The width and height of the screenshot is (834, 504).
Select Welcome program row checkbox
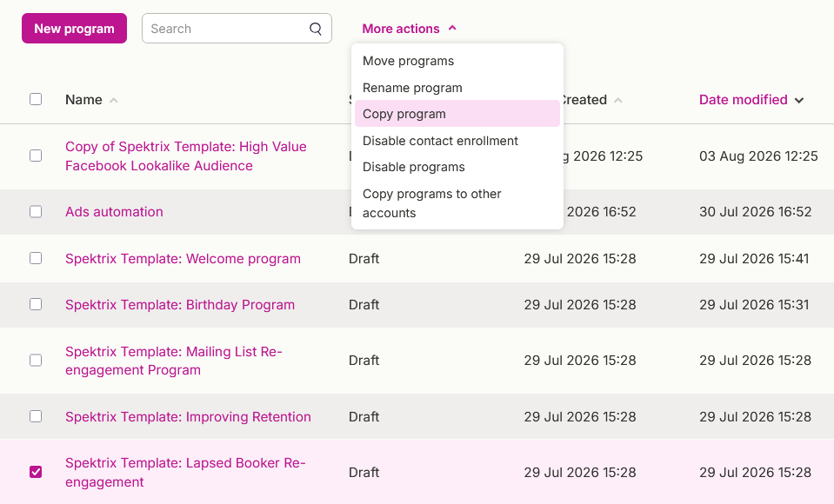[36, 258]
